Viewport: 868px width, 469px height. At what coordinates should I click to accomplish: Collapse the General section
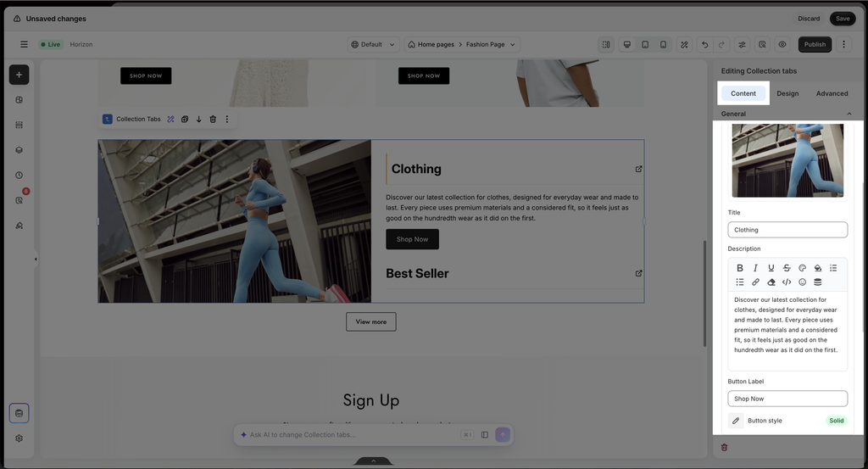click(849, 114)
